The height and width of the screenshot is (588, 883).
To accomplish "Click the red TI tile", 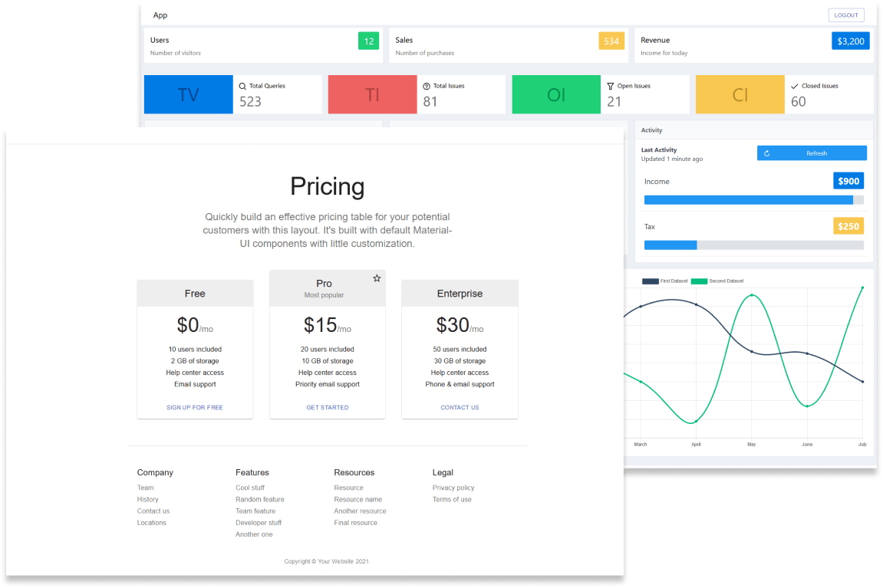I will tap(372, 94).
